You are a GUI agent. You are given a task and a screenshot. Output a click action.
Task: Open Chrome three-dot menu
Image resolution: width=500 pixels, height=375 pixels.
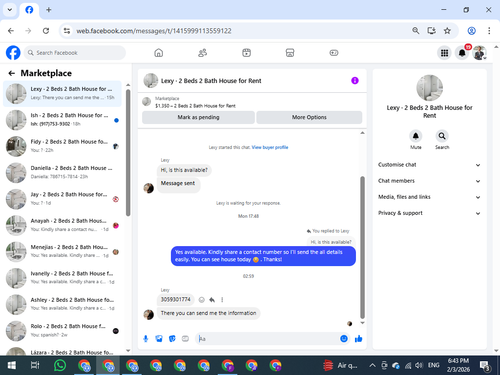(x=489, y=31)
